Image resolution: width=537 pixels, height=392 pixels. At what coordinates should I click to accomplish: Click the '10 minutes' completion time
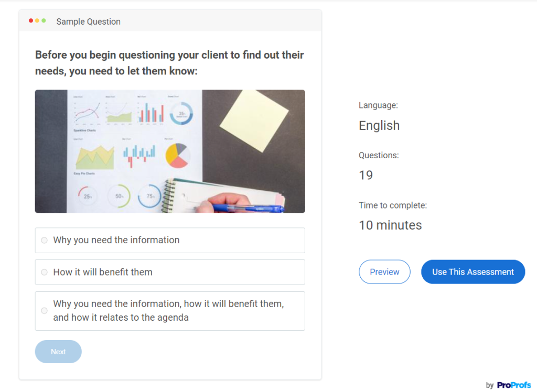pyautogui.click(x=390, y=225)
